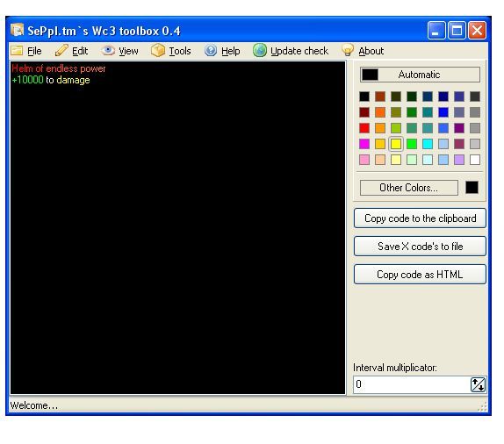Screen dimensions: 504x444
Task: Open the View menu
Action: click(128, 51)
